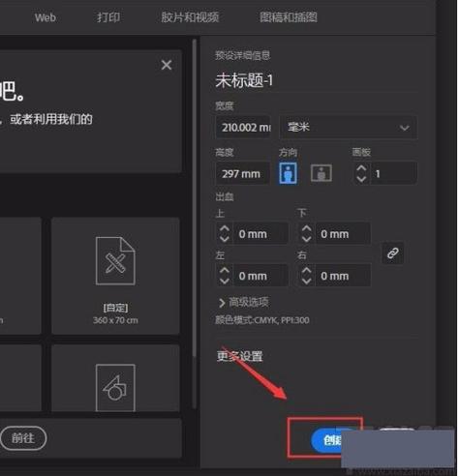
Task: Decrease left bleed value
Action: tap(225, 282)
